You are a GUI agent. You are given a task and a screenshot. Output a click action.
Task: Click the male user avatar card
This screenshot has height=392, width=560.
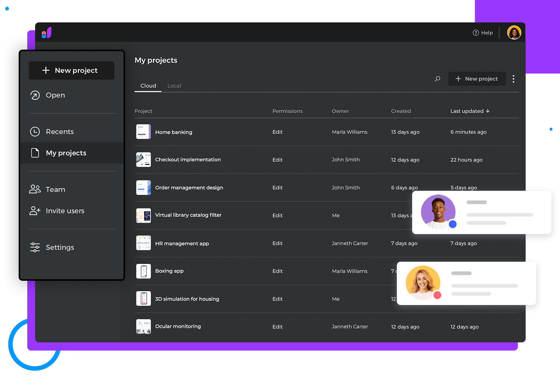click(482, 212)
